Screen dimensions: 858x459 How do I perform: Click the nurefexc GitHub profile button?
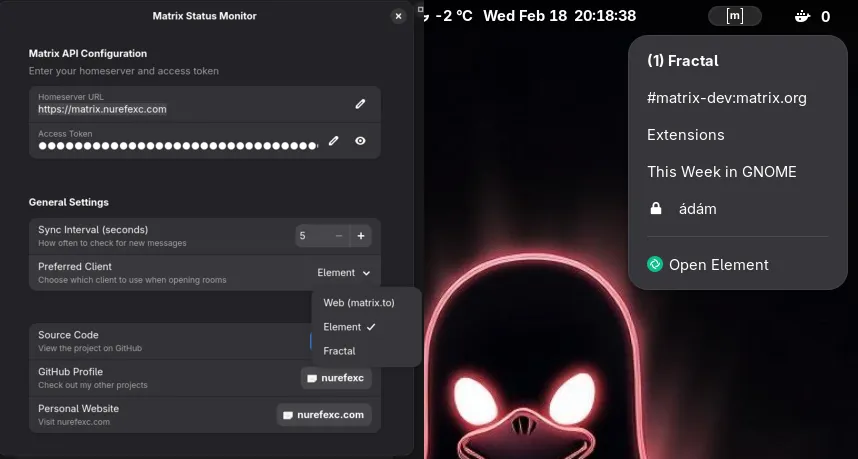pos(336,378)
